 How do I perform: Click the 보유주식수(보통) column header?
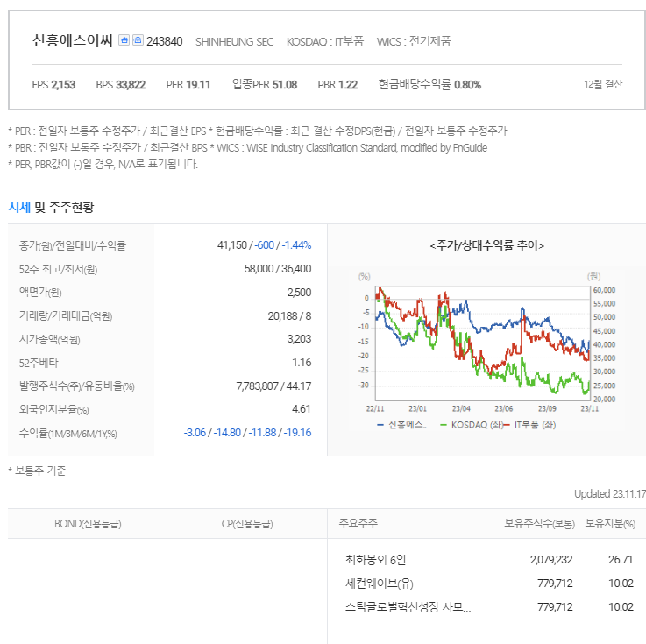click(x=539, y=524)
